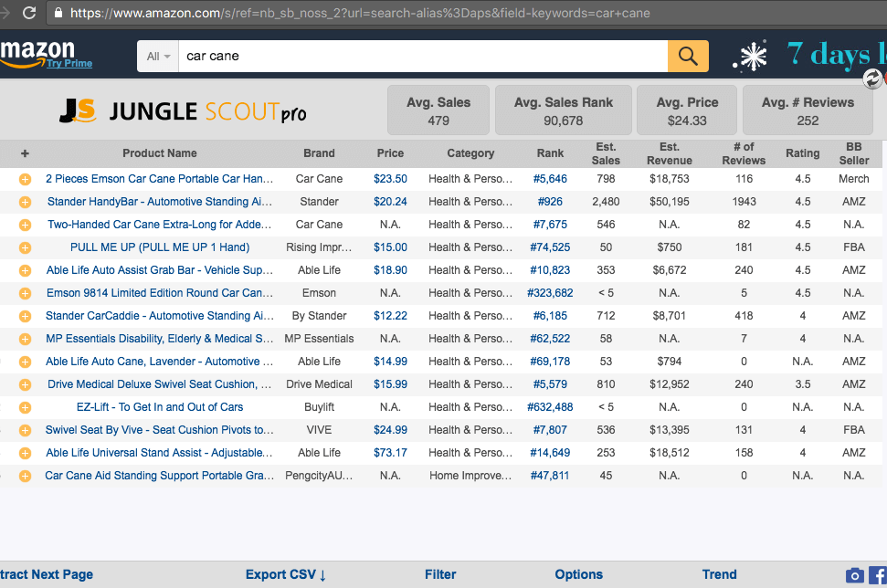887x588 pixels.
Task: Click the Amazon logo
Action: pyautogui.click(x=37, y=52)
